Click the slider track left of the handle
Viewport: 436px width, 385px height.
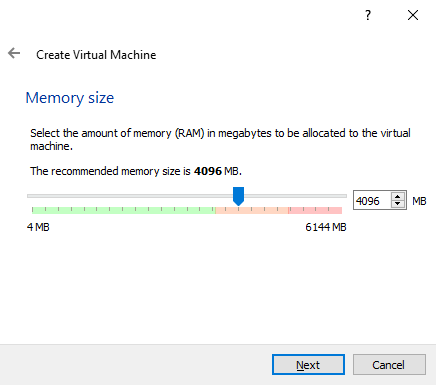130,196
